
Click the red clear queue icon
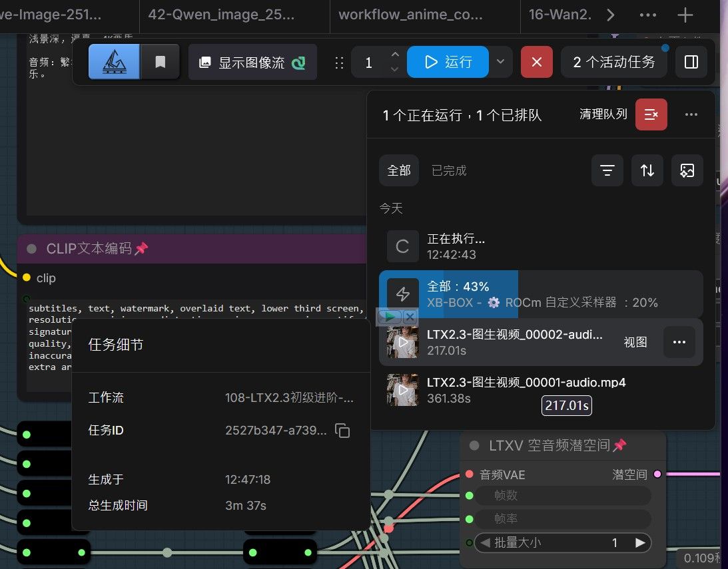[x=651, y=114]
